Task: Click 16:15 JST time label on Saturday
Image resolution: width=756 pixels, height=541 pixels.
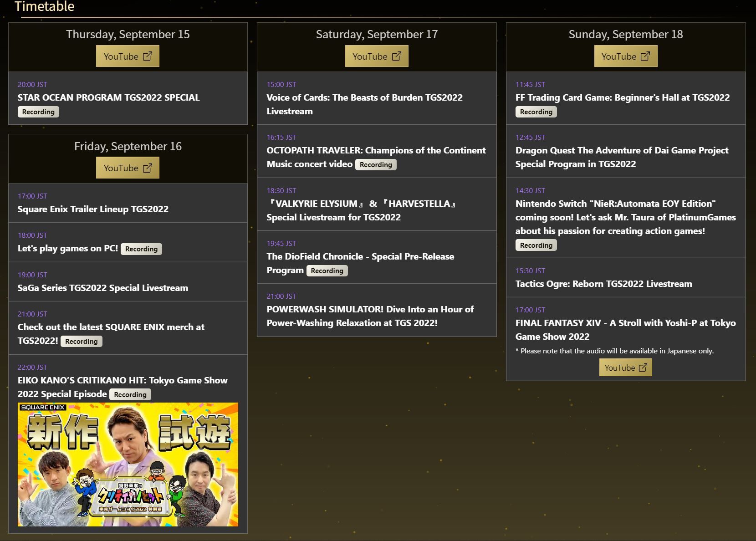Action: pyautogui.click(x=281, y=138)
